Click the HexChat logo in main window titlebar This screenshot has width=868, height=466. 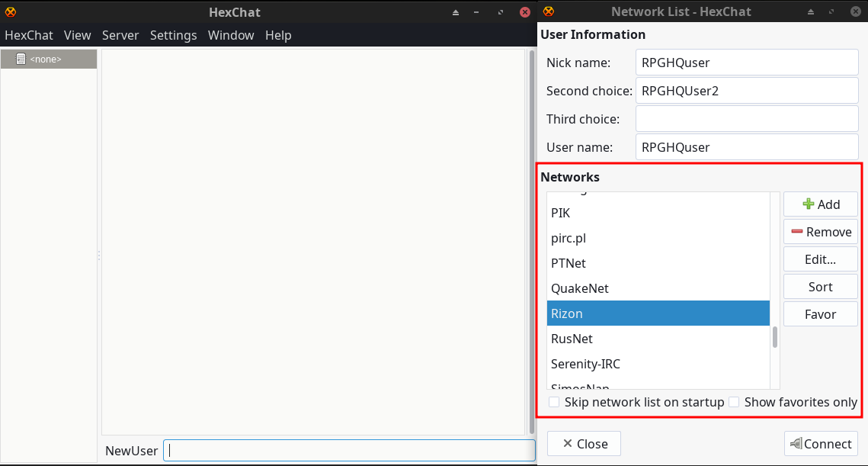(10, 11)
